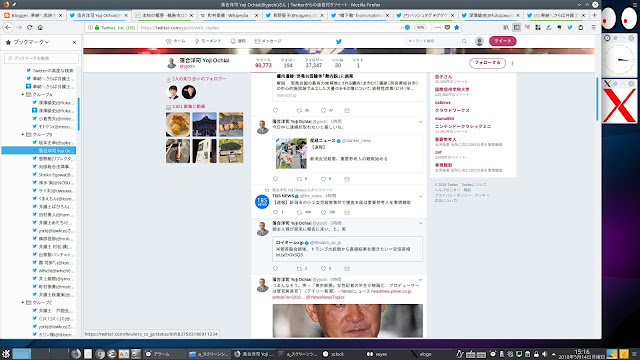The width and height of the screenshot is (640, 360).
Task: Like the TBS NEWS retweet
Action: click(323, 212)
